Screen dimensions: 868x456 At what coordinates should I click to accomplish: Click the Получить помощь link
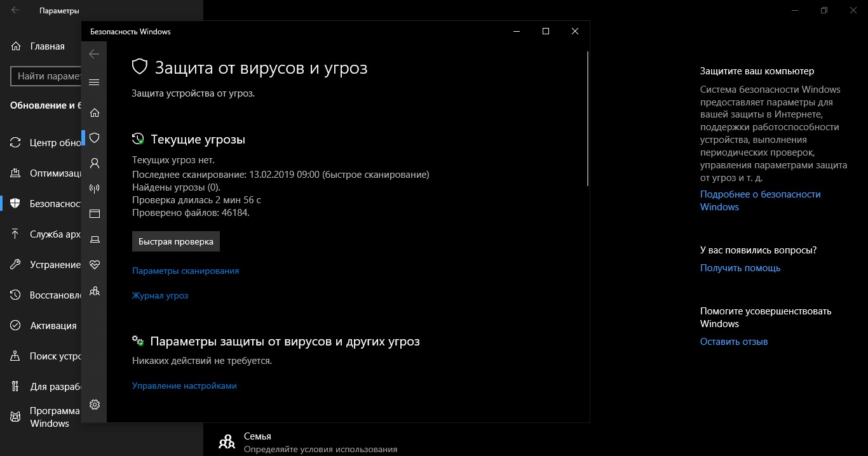(x=740, y=268)
